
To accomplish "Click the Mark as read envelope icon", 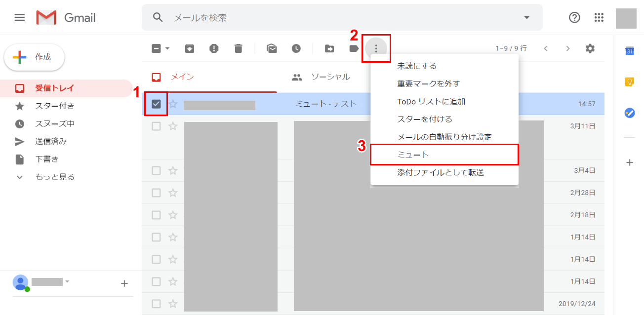I will [272, 48].
